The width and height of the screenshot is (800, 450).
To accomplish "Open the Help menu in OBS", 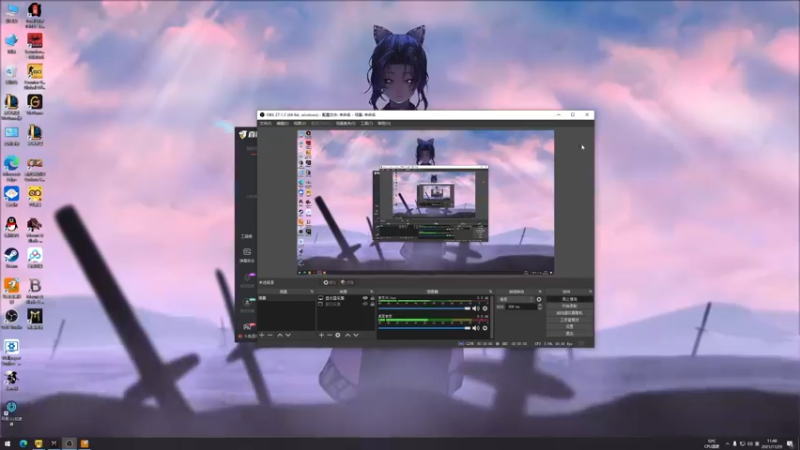I will coord(384,123).
